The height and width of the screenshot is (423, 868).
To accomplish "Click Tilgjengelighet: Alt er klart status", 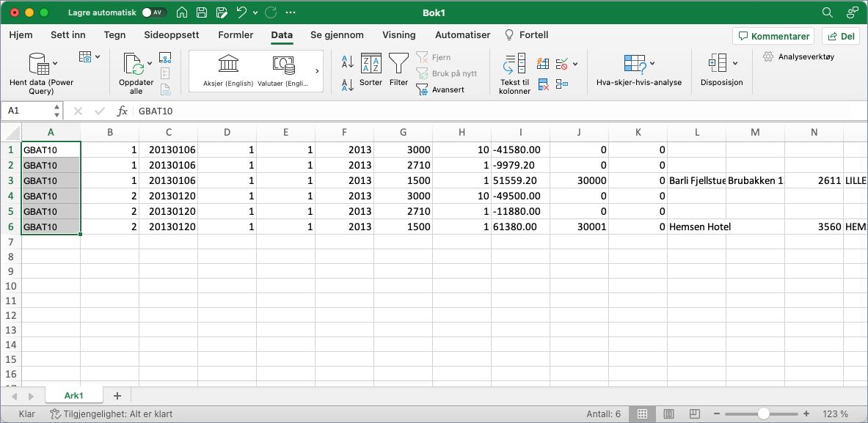I will (112, 413).
